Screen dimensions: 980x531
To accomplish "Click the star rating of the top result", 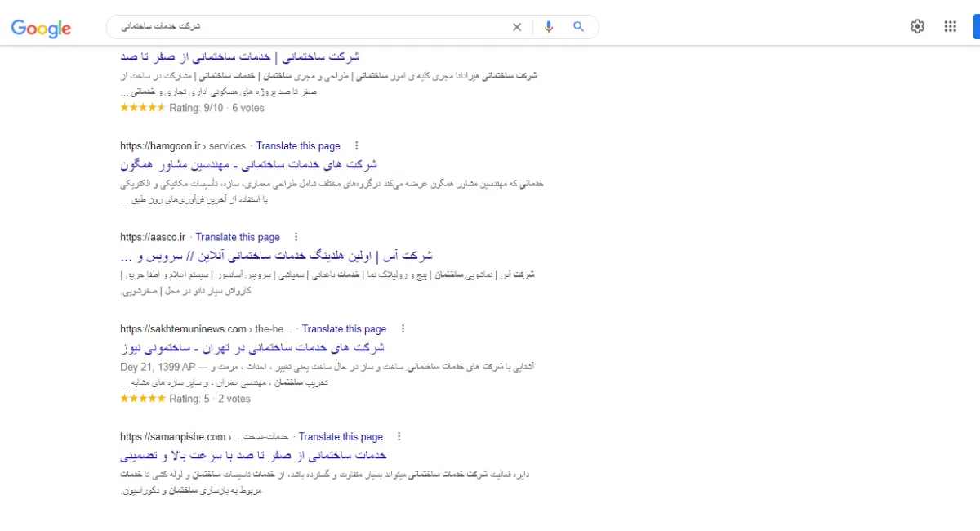I will [143, 107].
